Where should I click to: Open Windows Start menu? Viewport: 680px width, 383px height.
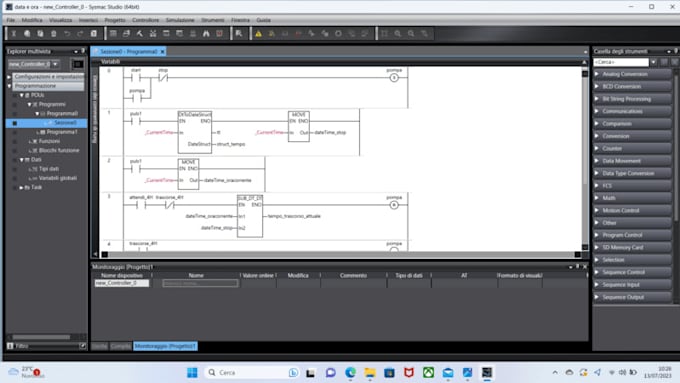tap(192, 373)
